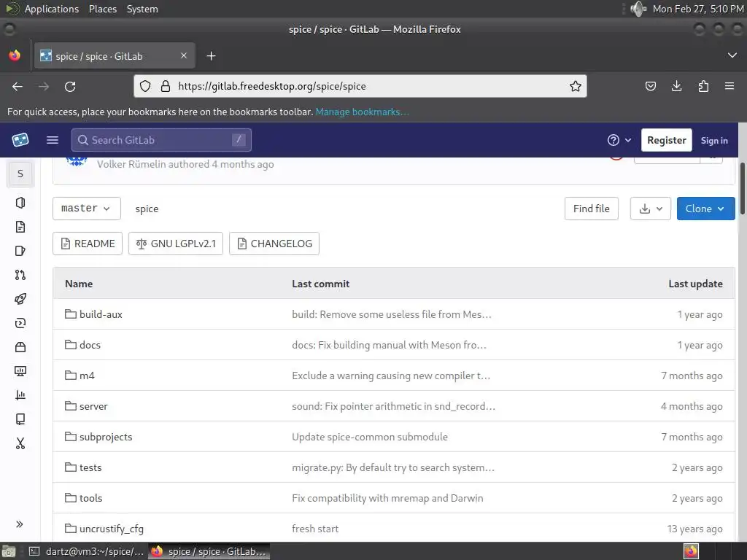747x560 pixels.
Task: Open the master branch dropdown
Action: coord(86,209)
